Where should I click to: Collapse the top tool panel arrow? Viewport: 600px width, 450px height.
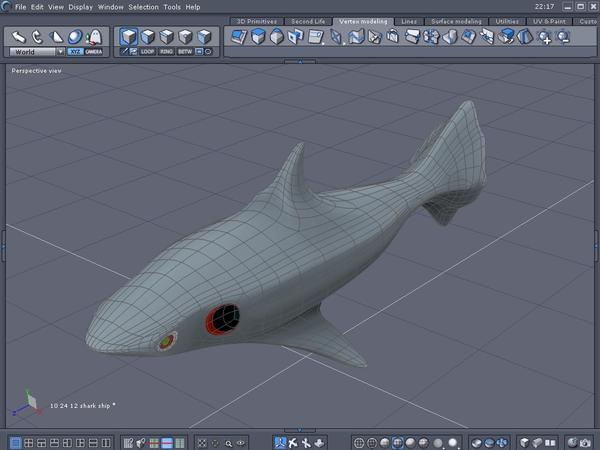(300, 61)
